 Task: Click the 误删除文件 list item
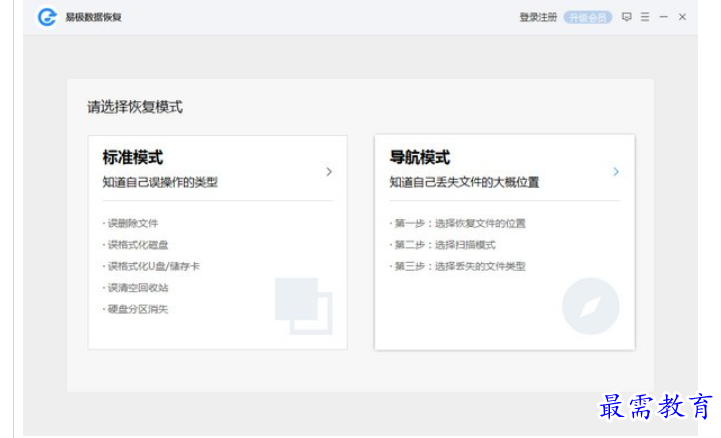(132, 223)
